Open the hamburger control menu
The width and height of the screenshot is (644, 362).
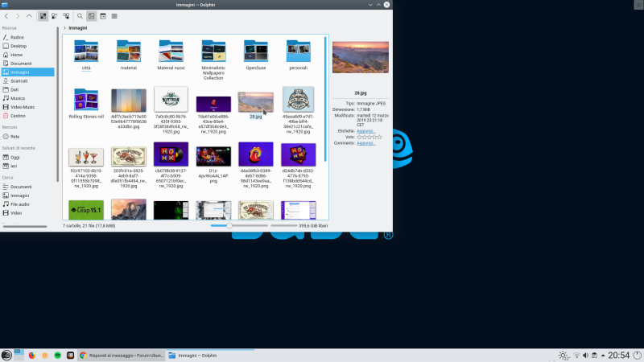tap(114, 16)
